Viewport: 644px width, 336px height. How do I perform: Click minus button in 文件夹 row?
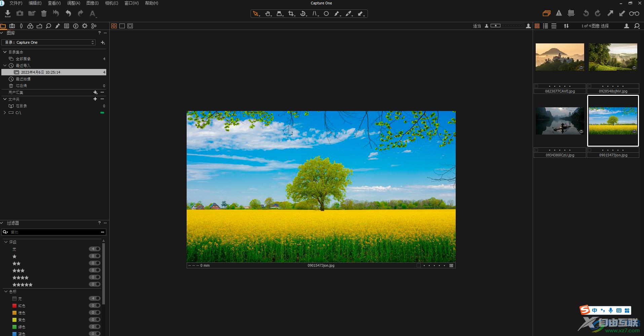[102, 99]
